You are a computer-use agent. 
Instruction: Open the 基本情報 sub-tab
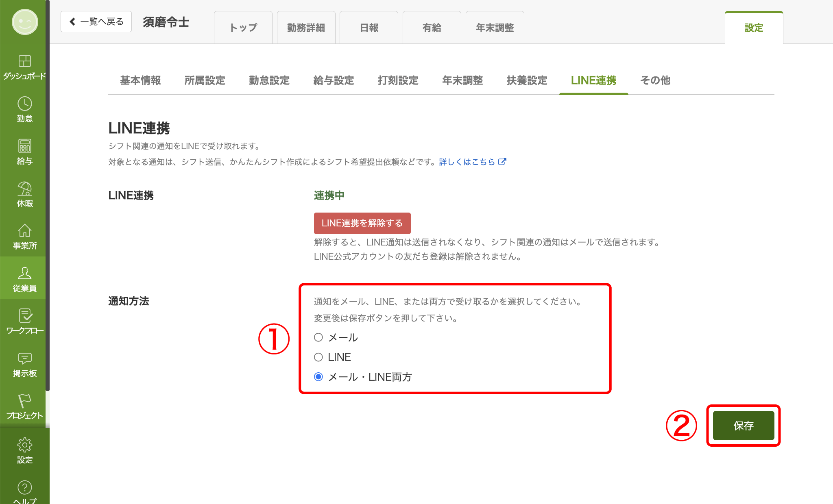point(140,80)
